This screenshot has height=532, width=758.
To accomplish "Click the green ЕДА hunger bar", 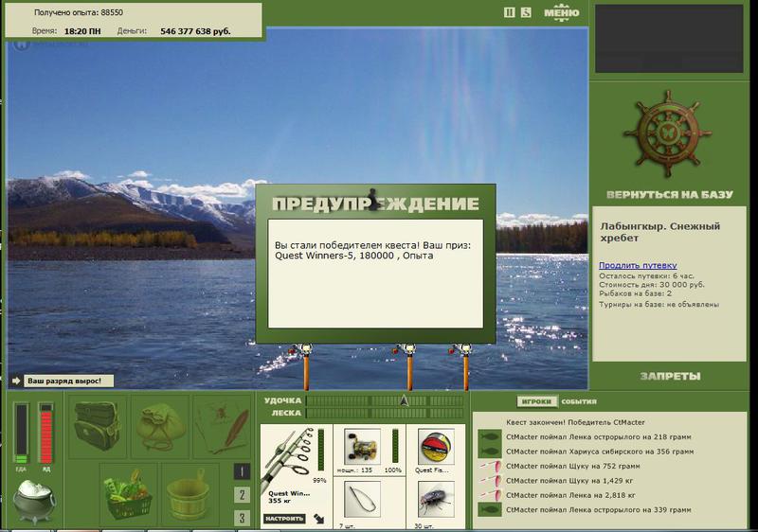I will pyautogui.click(x=21, y=434).
